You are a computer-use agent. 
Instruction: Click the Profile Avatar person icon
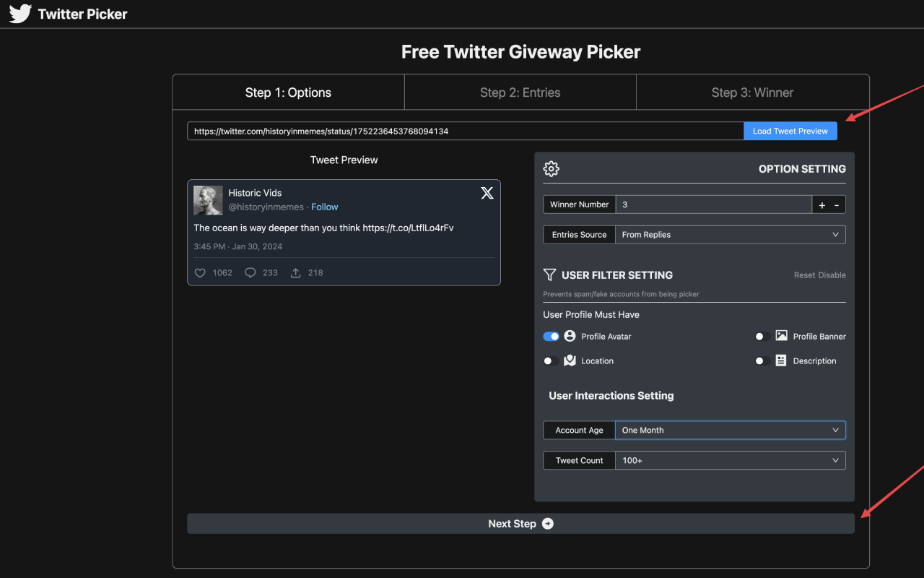570,336
